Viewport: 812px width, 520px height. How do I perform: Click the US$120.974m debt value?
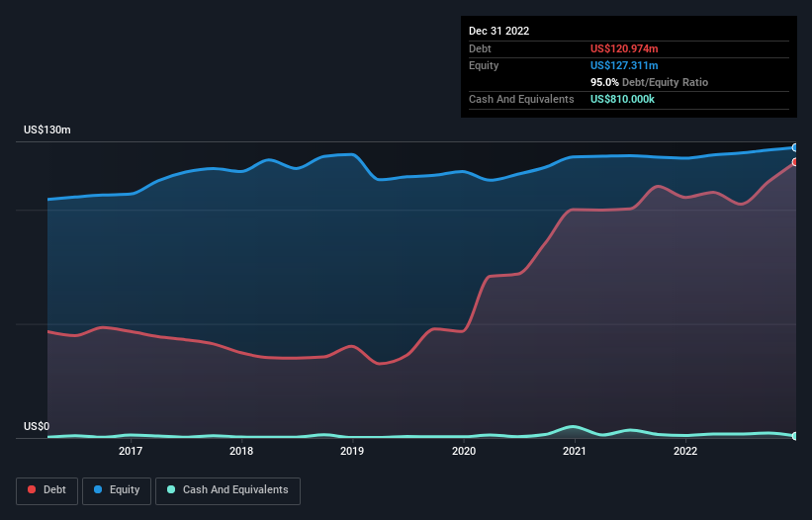(x=624, y=48)
